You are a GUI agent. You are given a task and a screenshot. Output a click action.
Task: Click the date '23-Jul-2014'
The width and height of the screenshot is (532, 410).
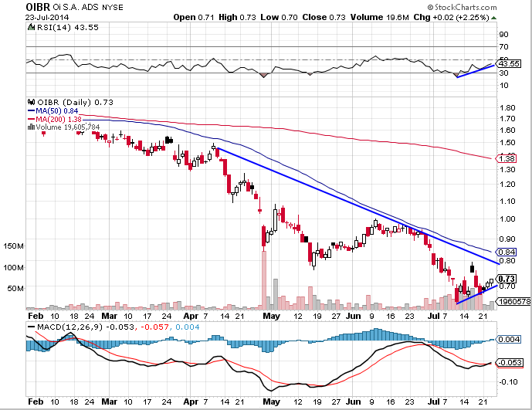47,17
